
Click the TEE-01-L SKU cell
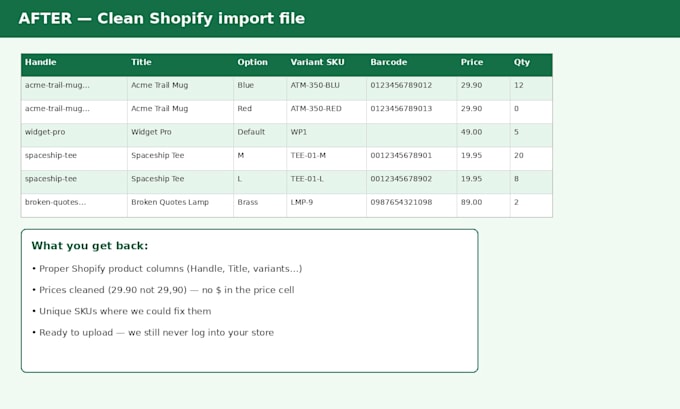[327, 182]
